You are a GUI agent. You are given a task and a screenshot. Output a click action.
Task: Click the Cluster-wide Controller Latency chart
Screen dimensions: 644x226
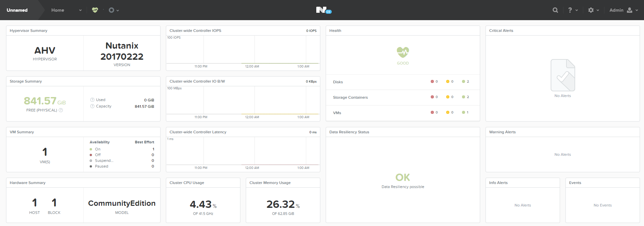(243, 154)
